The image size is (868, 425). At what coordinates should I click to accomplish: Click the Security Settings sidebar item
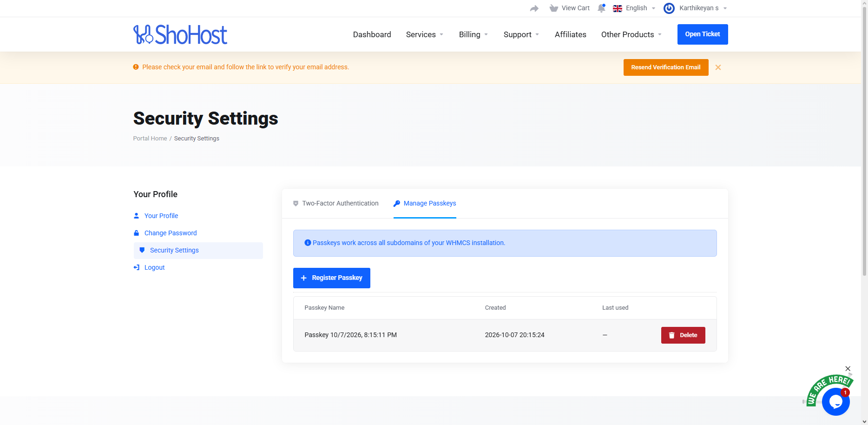[x=198, y=251]
